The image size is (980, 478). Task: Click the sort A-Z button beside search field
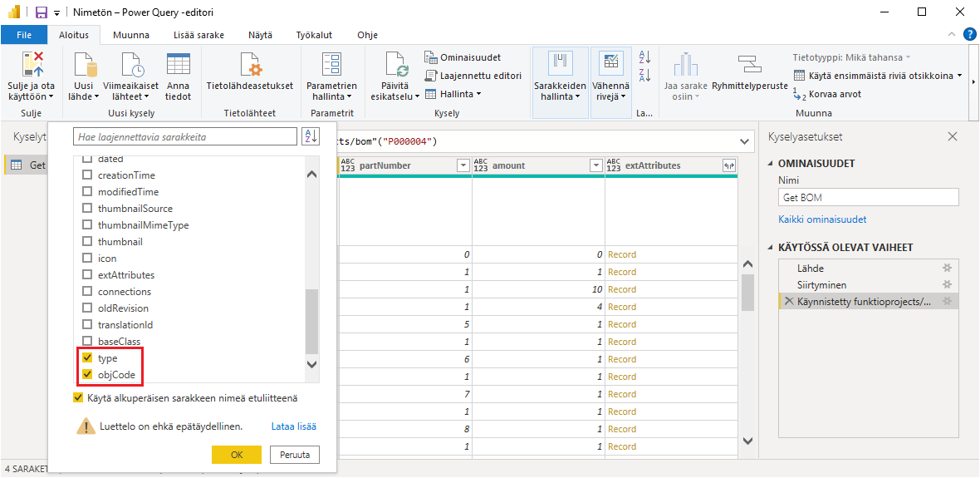[311, 137]
